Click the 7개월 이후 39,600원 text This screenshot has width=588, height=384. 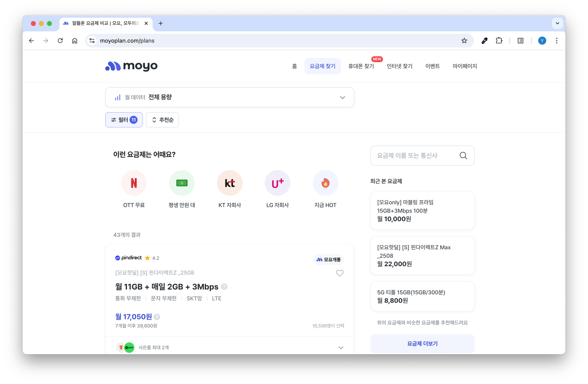[x=136, y=326]
